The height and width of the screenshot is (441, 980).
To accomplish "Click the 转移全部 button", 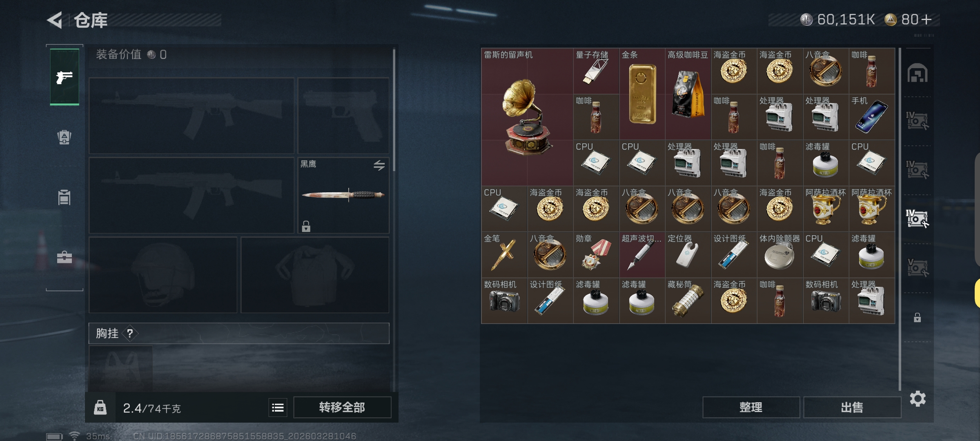I will point(342,408).
